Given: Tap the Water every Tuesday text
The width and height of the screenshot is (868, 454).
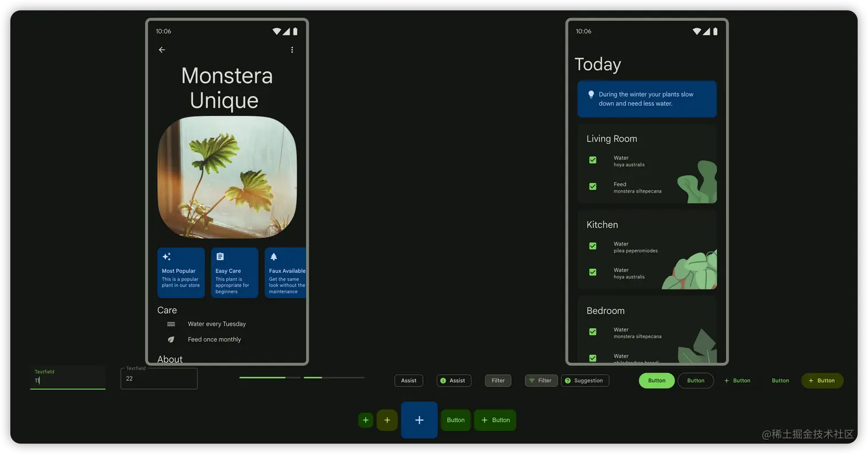Looking at the screenshot, I should (216, 324).
